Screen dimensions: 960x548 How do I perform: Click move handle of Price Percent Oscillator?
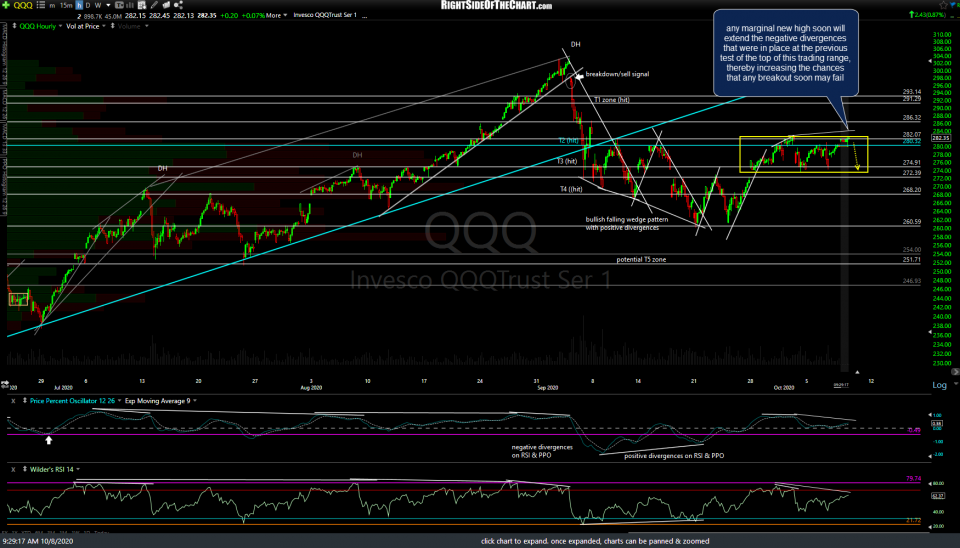[24, 401]
